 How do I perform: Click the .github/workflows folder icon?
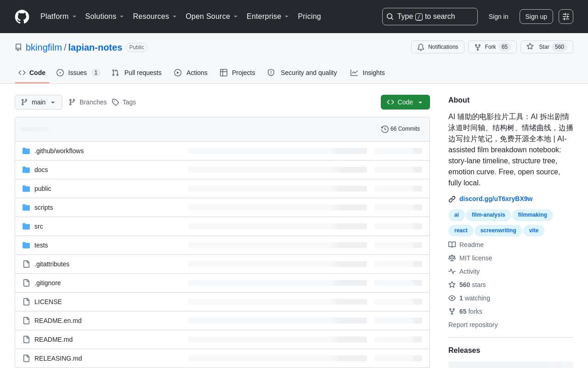pos(26,151)
